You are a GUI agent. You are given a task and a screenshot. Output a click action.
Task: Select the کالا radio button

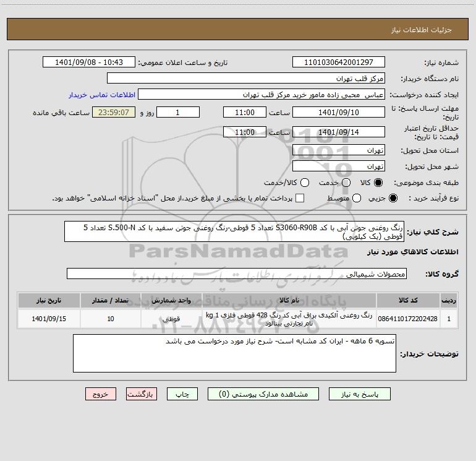[x=378, y=183]
